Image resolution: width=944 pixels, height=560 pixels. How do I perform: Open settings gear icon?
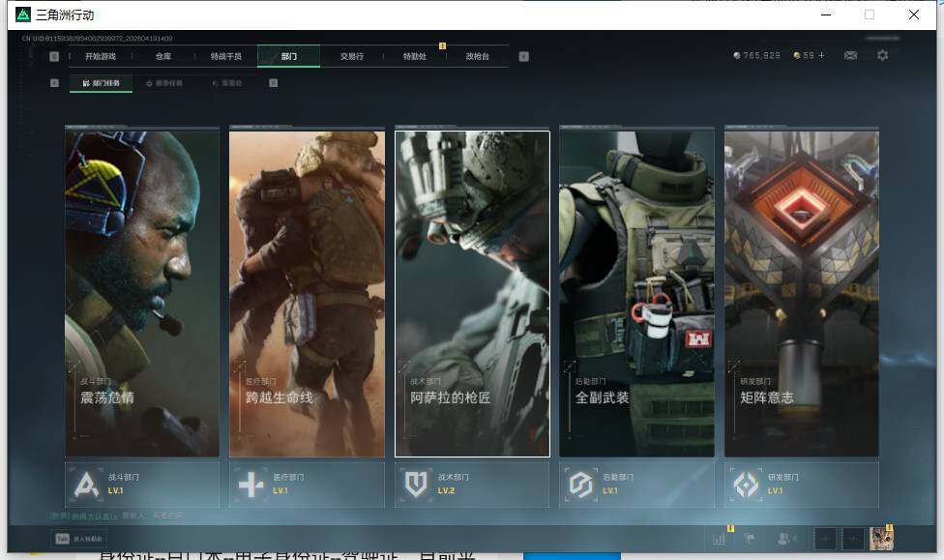pyautogui.click(x=882, y=56)
